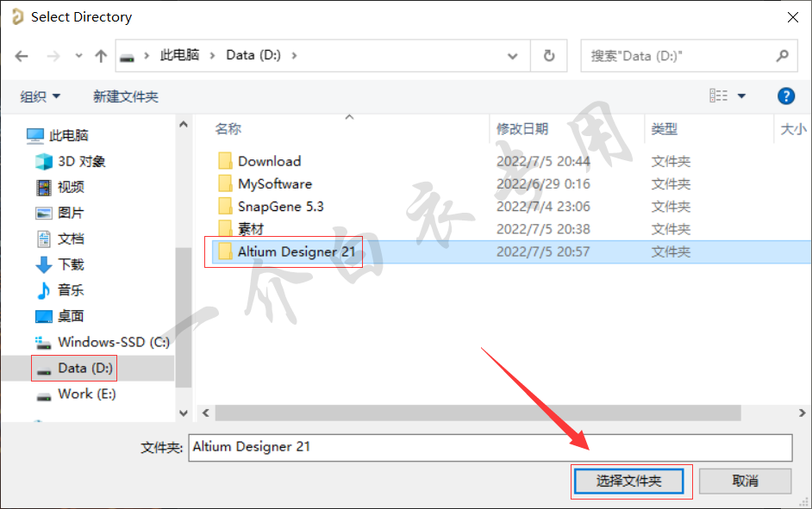Open the recent locations dropdown
The width and height of the screenshot is (812, 509).
coord(78,55)
